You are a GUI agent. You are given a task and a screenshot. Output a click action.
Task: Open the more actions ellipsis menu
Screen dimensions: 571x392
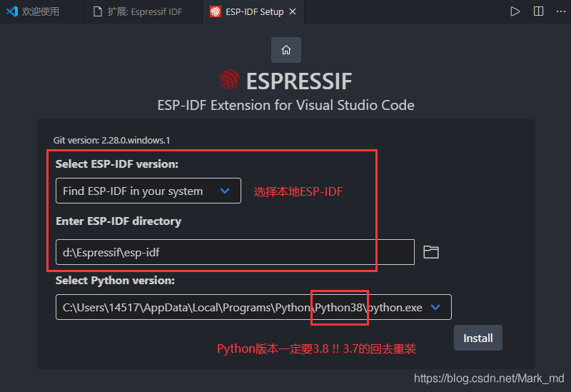coord(561,11)
